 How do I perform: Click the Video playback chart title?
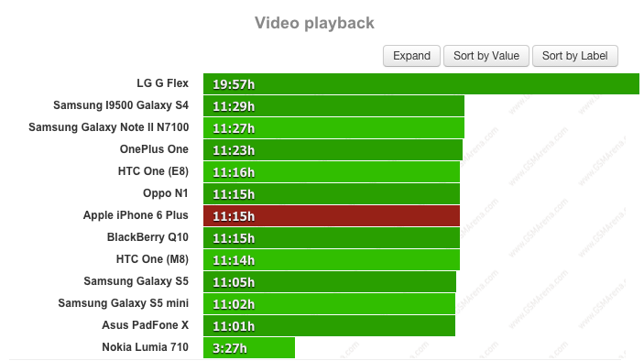314,23
